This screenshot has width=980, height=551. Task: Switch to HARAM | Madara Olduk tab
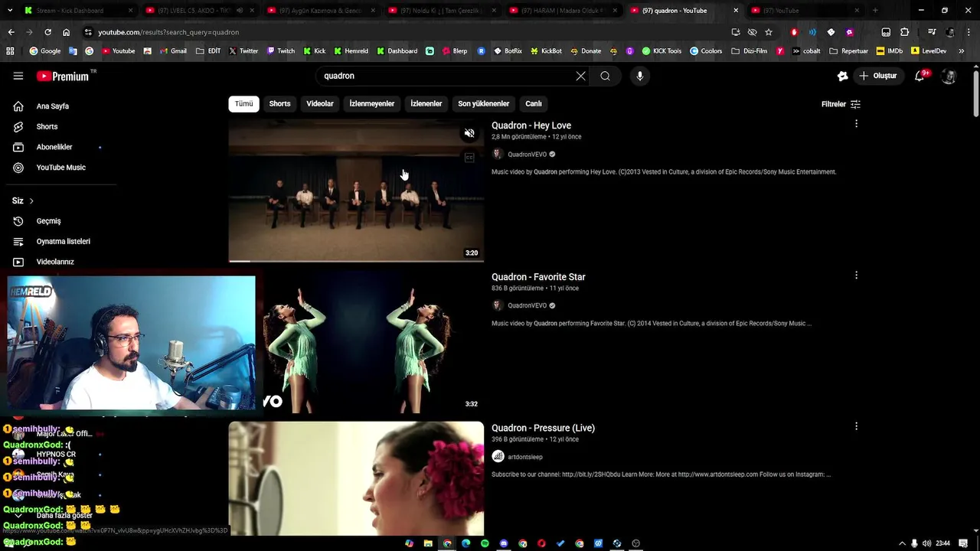pyautogui.click(x=563, y=11)
